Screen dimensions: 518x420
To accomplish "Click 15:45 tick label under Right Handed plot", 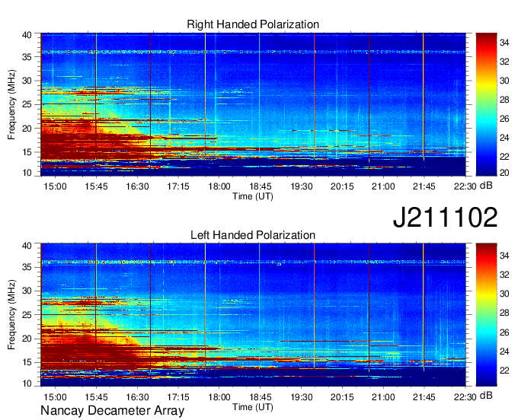I will point(96,186).
